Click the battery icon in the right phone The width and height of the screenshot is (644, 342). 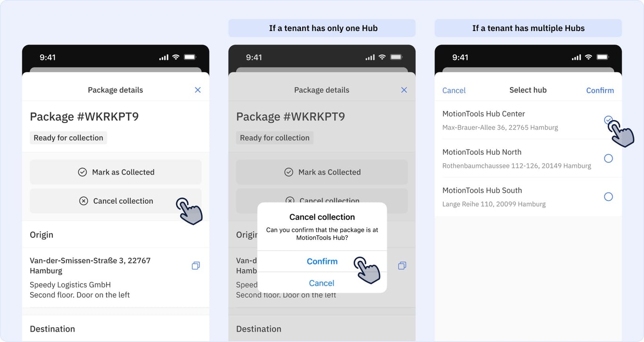[603, 57]
